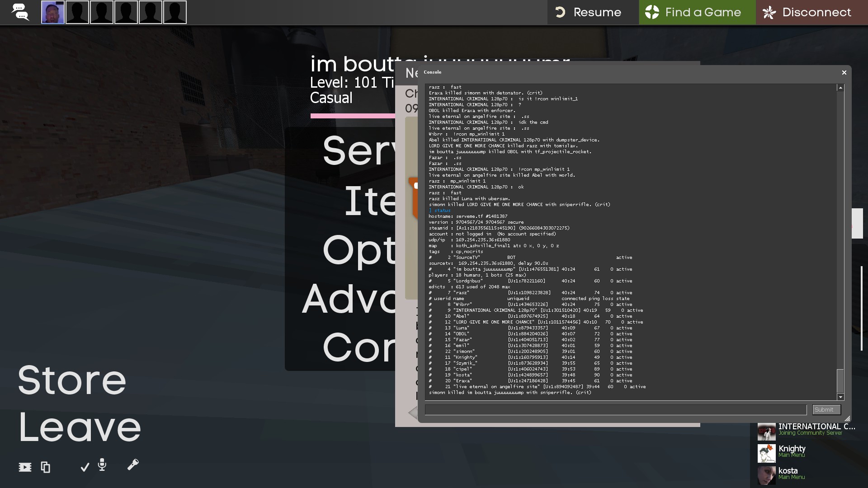Click the left arrow beneath news panel
This screenshot has height=488, width=868.
pyautogui.click(x=412, y=413)
